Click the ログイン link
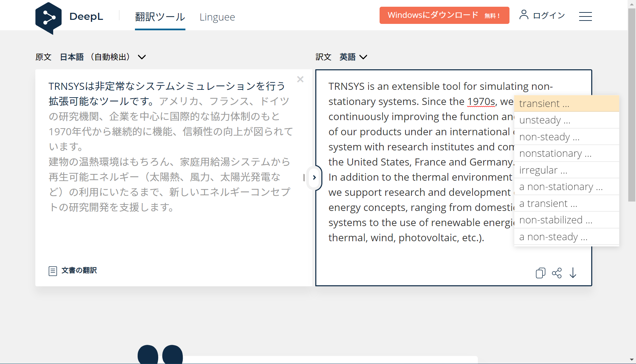The height and width of the screenshot is (364, 636). pyautogui.click(x=549, y=15)
